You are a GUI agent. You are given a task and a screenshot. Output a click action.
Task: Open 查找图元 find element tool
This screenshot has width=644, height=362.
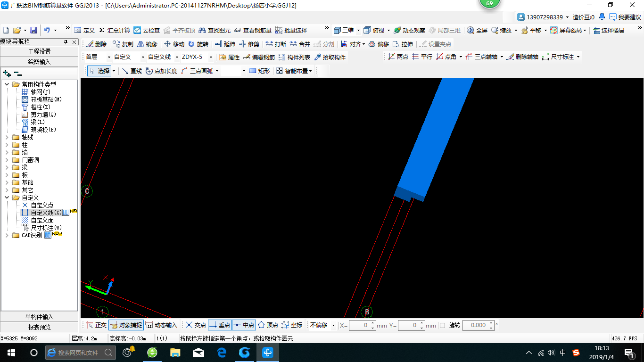[215, 30]
